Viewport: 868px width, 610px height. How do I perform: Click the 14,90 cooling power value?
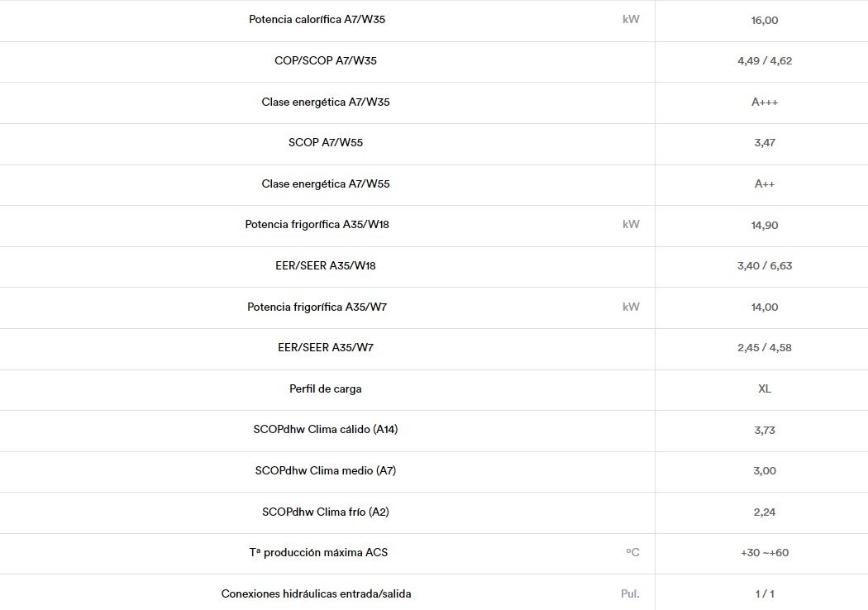(765, 226)
